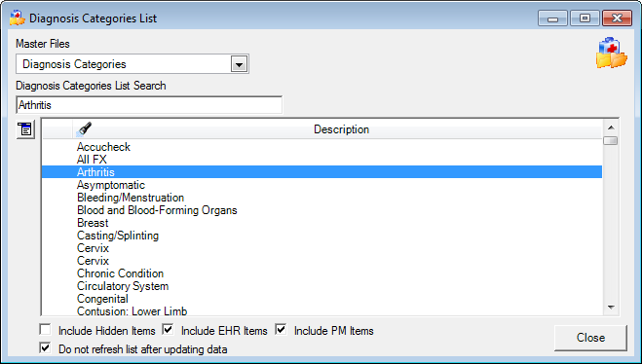Click the Close button
Screen dimensions: 642x364
[x=590, y=338]
